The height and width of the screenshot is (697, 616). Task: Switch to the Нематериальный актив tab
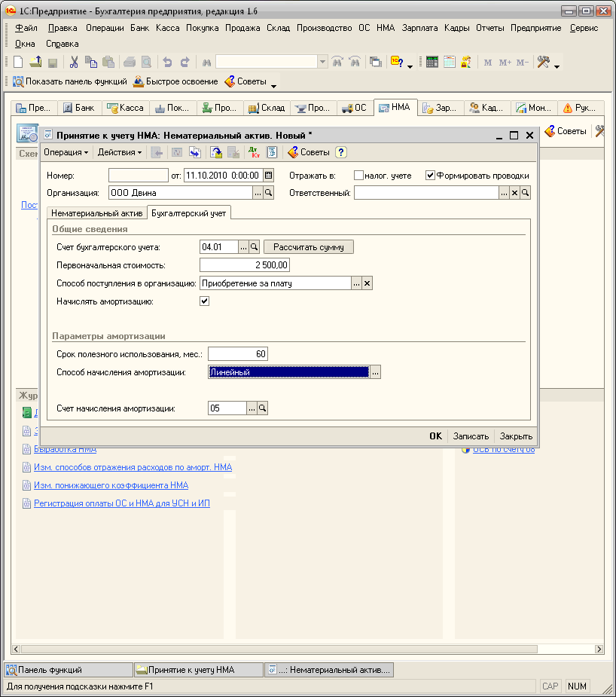(97, 213)
